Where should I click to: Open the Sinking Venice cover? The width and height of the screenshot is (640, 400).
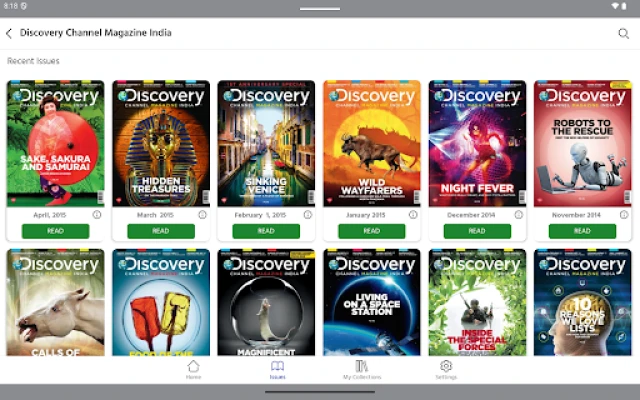pos(266,143)
